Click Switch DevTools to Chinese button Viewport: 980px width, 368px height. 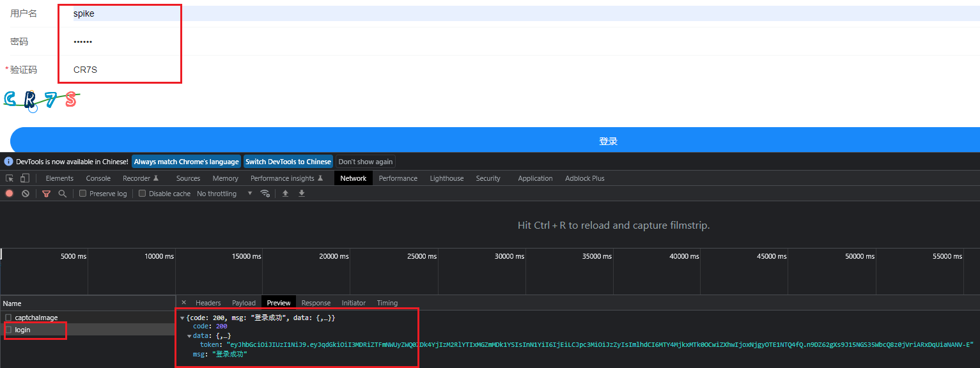[x=288, y=162]
